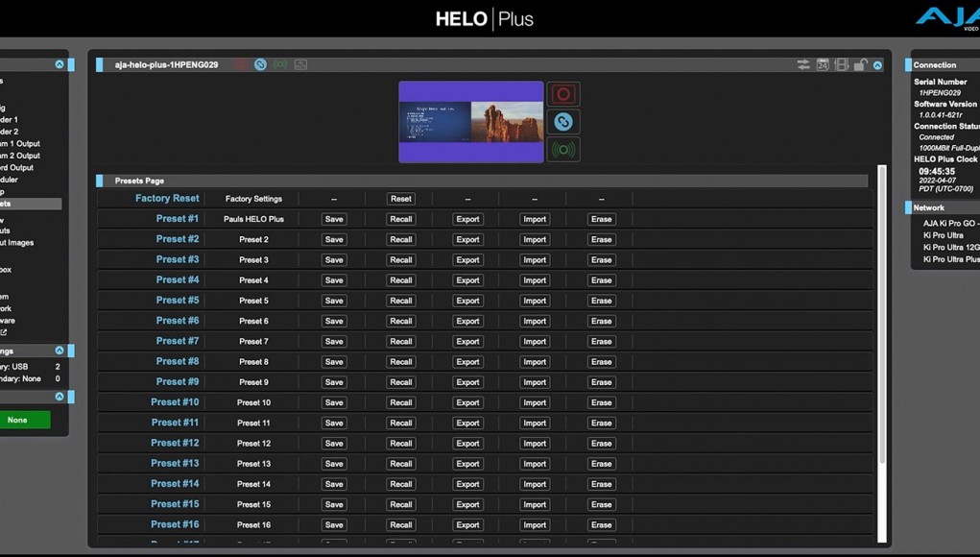Viewport: 980px width, 557px height.
Task: Import into Preset #2
Action: pyautogui.click(x=535, y=239)
